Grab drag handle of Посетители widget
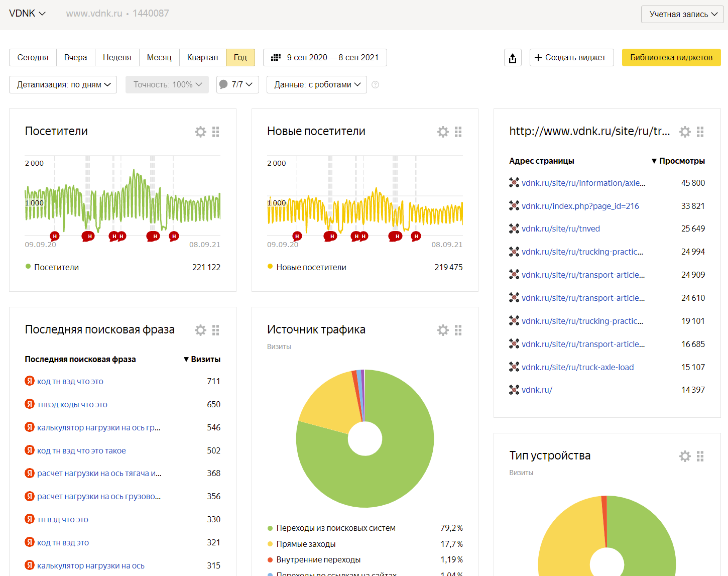The image size is (728, 576). coord(216,132)
